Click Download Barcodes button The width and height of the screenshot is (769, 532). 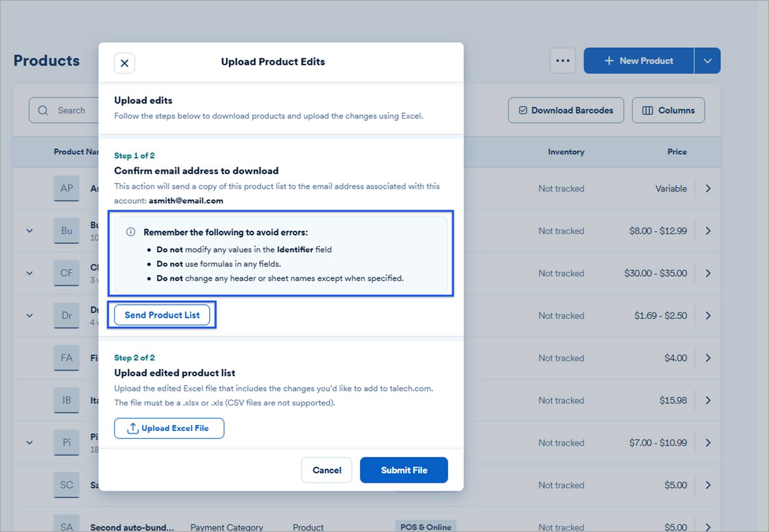(x=566, y=110)
